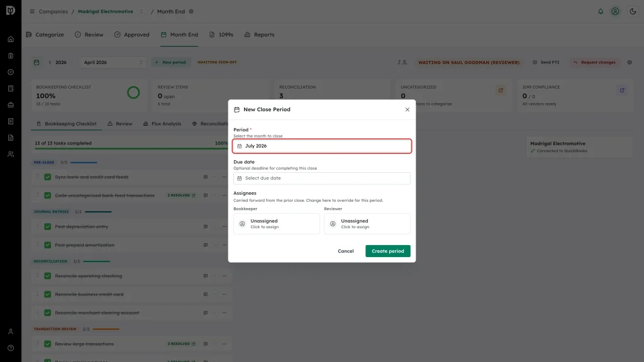This screenshot has width=644, height=362.
Task: Open the Review sub-tab with warning icon
Action: [x=120, y=124]
